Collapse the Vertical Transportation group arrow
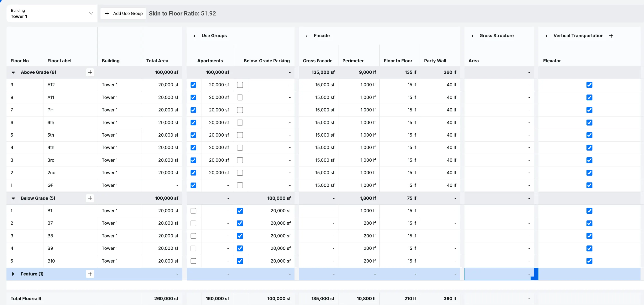Screen dimensions: 644x305 click(x=546, y=36)
